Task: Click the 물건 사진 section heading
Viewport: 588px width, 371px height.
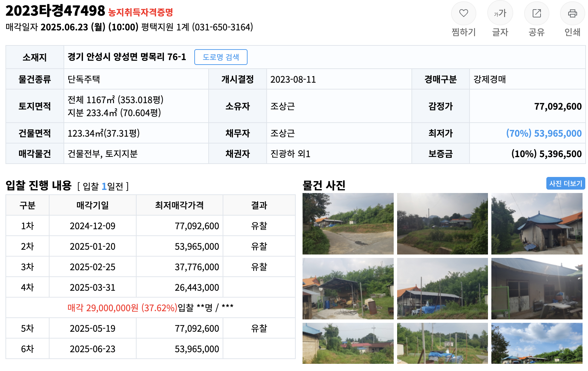Action: tap(324, 185)
